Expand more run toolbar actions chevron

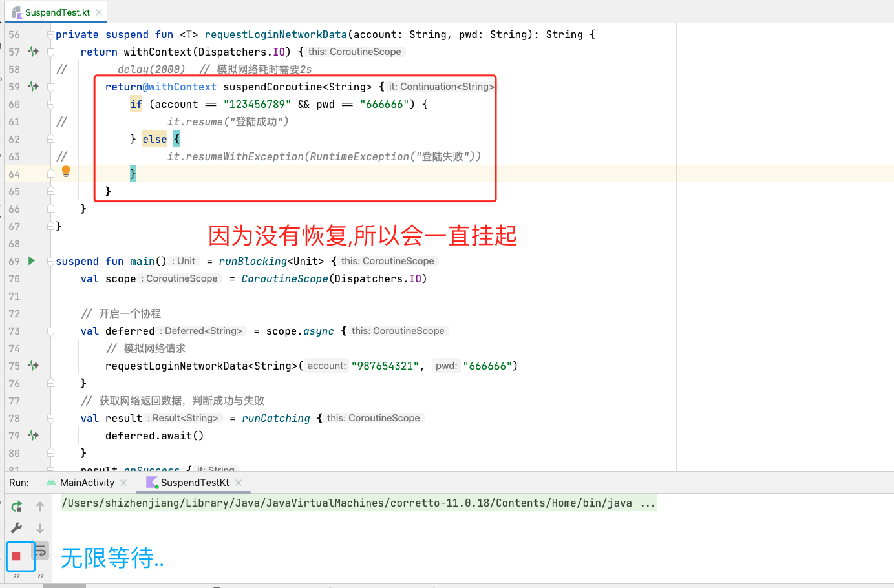(17, 575)
